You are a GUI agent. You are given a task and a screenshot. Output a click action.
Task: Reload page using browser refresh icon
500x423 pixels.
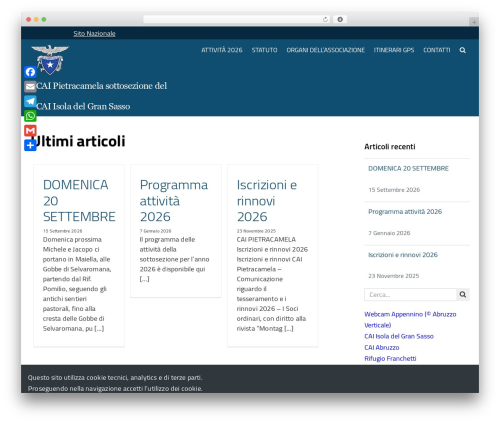point(325,20)
